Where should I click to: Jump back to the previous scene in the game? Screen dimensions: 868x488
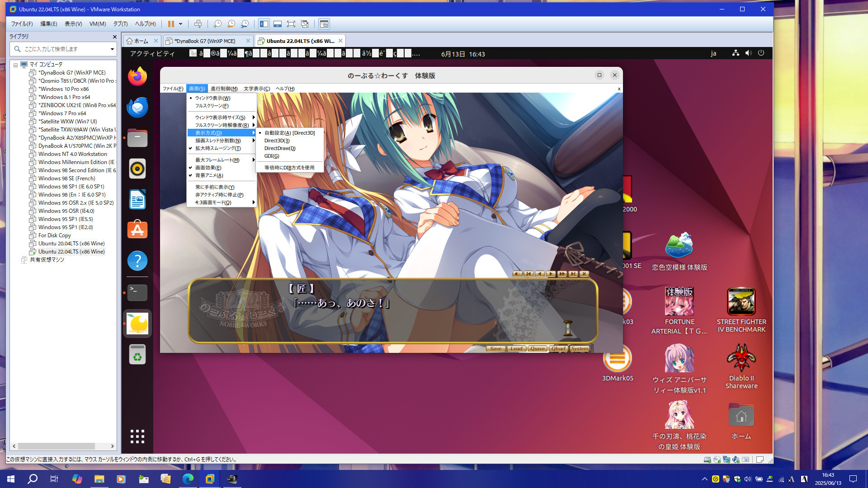(528, 274)
